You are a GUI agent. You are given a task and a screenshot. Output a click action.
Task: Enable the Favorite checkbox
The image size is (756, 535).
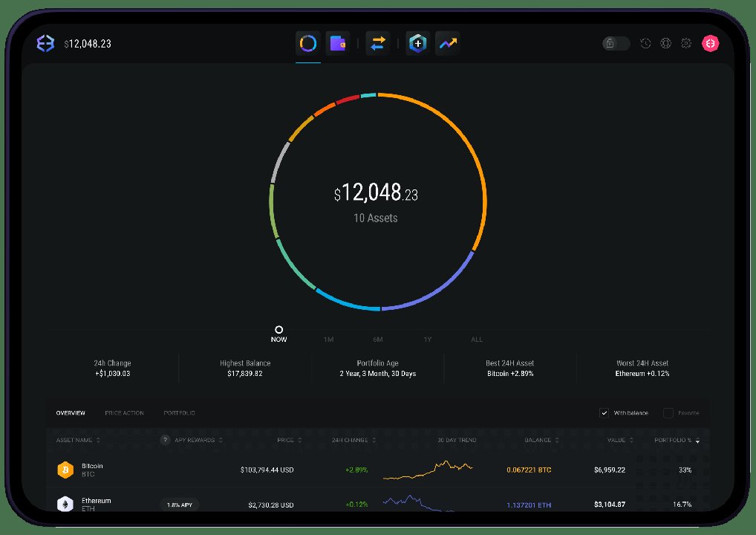(x=668, y=413)
